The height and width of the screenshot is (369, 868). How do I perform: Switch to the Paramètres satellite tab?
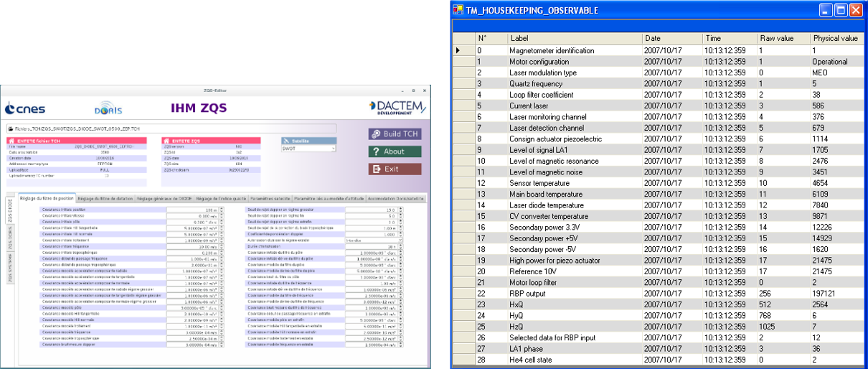tap(270, 197)
